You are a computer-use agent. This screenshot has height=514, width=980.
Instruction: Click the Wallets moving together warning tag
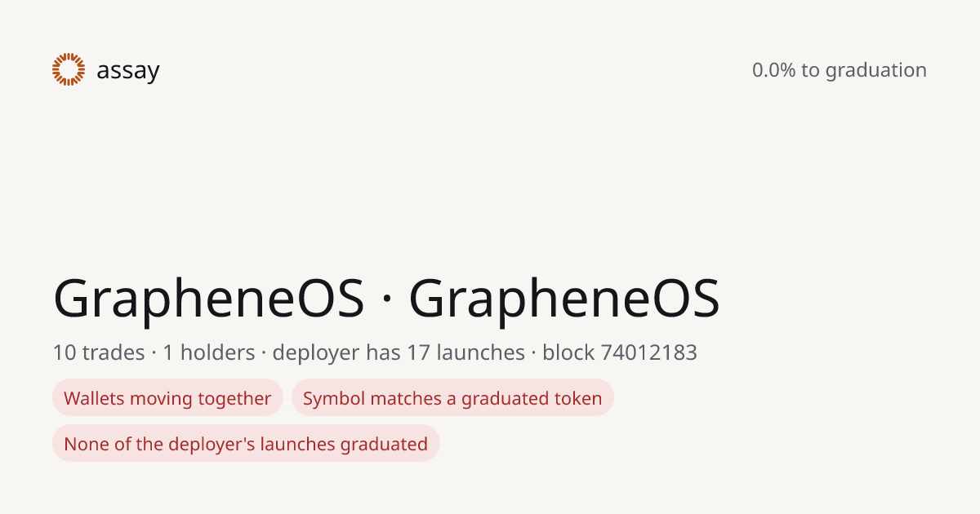pos(167,398)
